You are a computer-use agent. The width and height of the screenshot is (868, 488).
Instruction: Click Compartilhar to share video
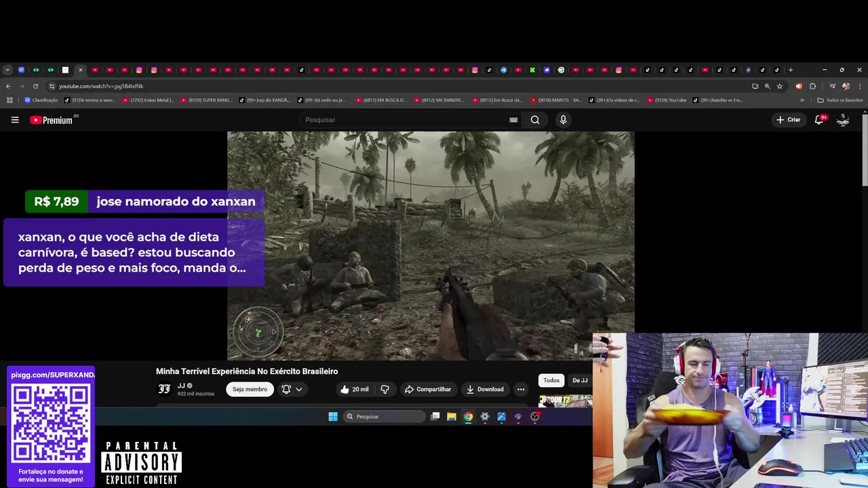coord(428,389)
